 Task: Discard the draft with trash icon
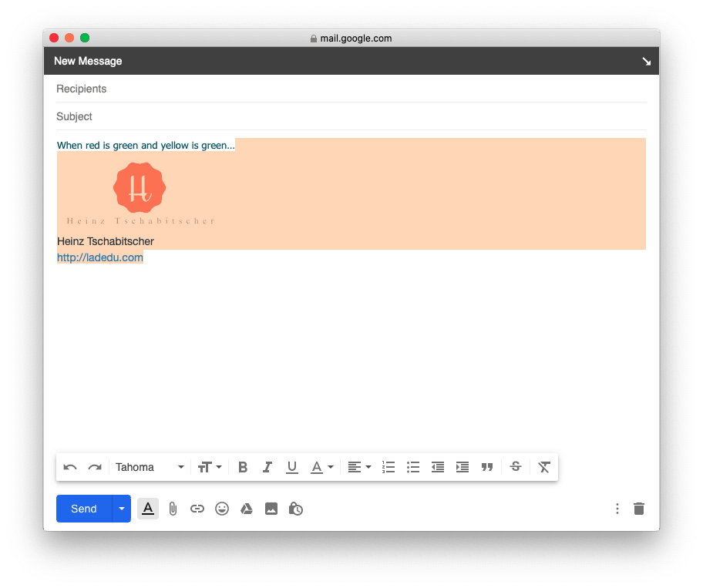pos(639,509)
